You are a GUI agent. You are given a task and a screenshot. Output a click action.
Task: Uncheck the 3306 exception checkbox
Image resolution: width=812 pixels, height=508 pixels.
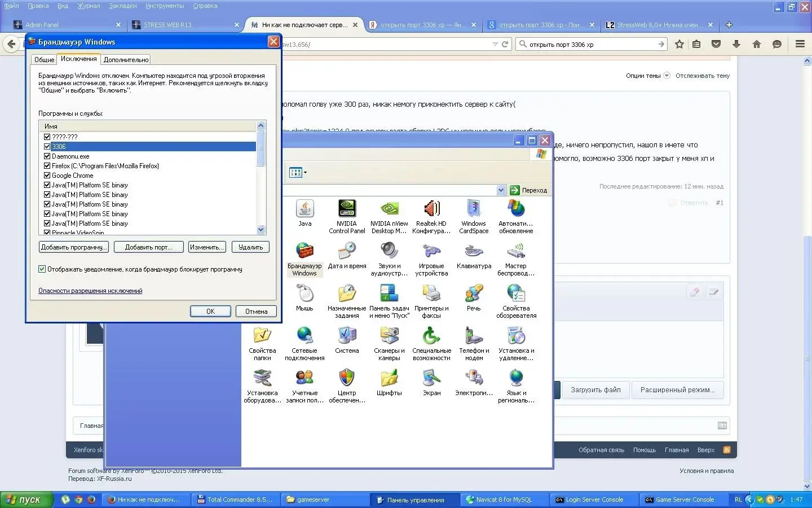(x=47, y=146)
